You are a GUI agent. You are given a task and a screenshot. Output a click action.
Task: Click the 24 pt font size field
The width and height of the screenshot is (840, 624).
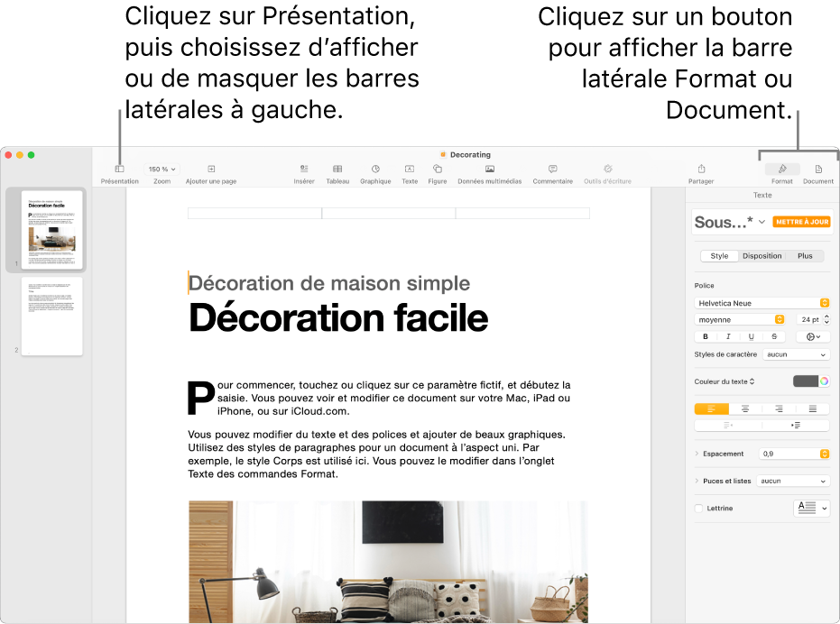(x=809, y=320)
